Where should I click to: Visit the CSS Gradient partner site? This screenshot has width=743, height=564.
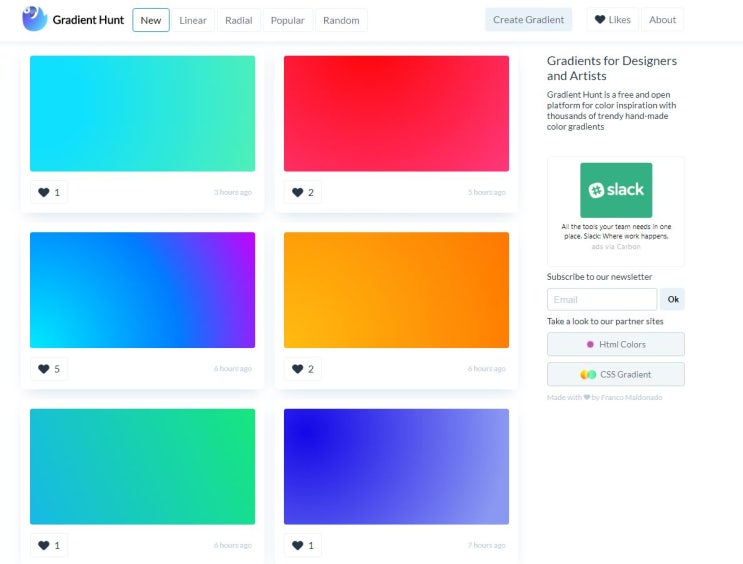(616, 374)
